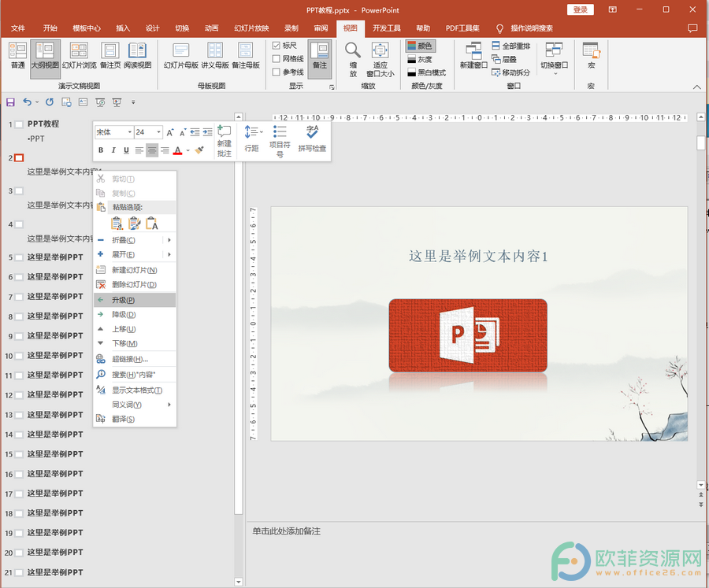Open the Insert (插入) ribbon tab
The height and width of the screenshot is (588, 709).
[x=123, y=28]
